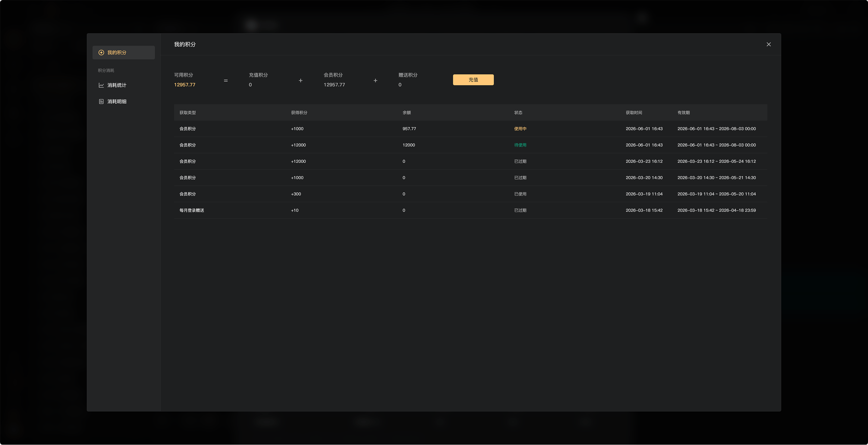Click the 充值 recharge button

click(473, 80)
